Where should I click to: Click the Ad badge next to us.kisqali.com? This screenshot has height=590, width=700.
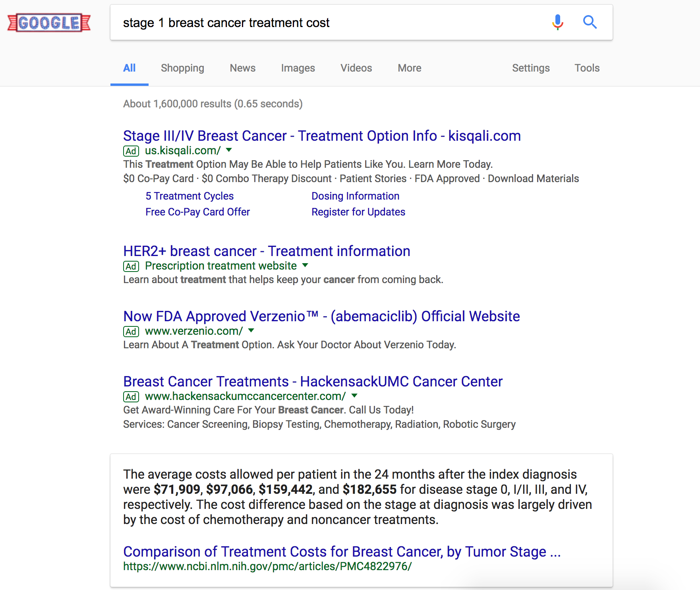point(131,151)
